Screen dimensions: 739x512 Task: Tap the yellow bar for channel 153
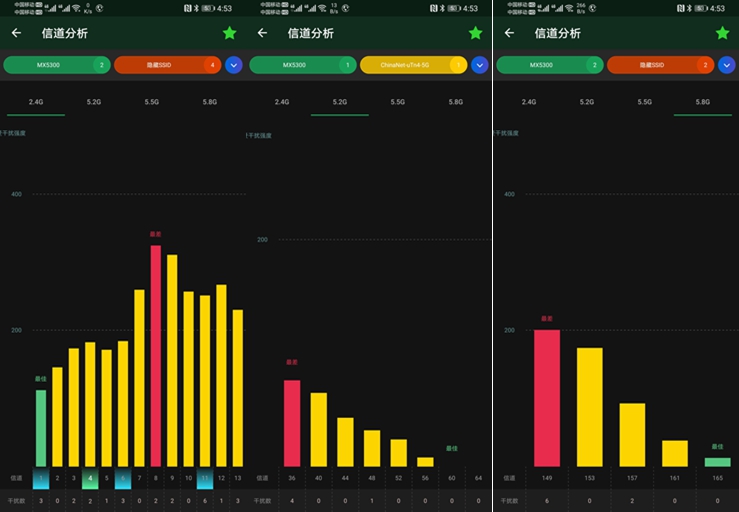click(590, 407)
